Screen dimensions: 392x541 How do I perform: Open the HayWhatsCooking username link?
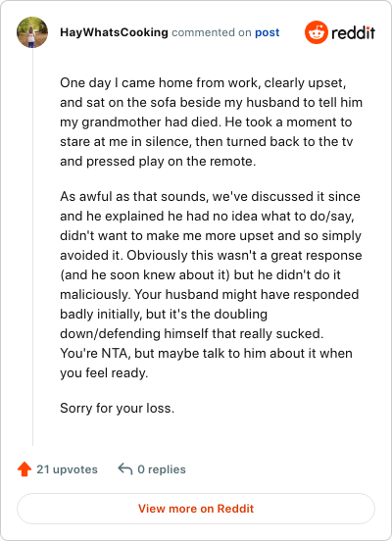(x=114, y=32)
